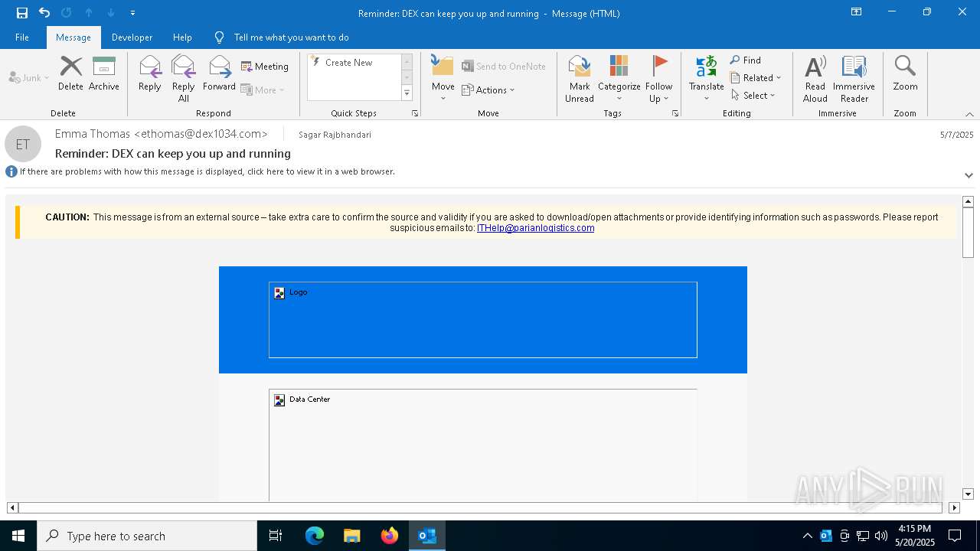Go to next item with down arrow
Screen dimensions: 980x551
[x=111, y=13]
